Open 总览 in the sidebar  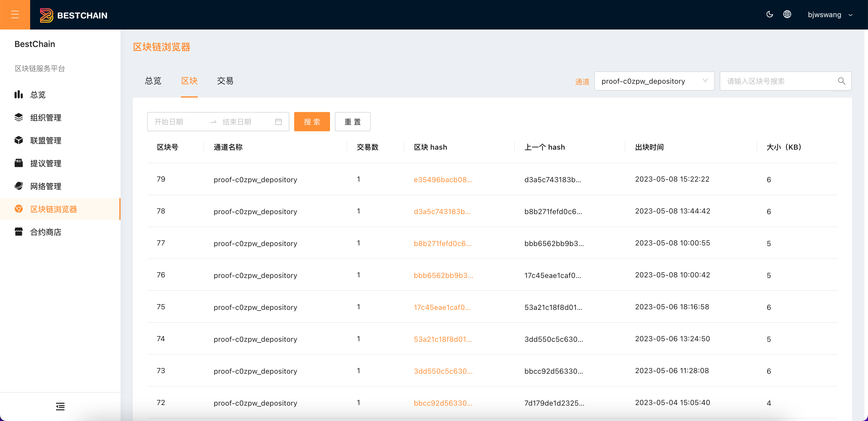click(x=60, y=95)
